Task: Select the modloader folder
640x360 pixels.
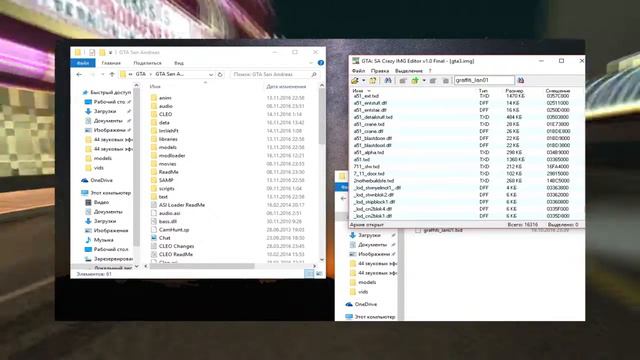Action: tap(172, 156)
